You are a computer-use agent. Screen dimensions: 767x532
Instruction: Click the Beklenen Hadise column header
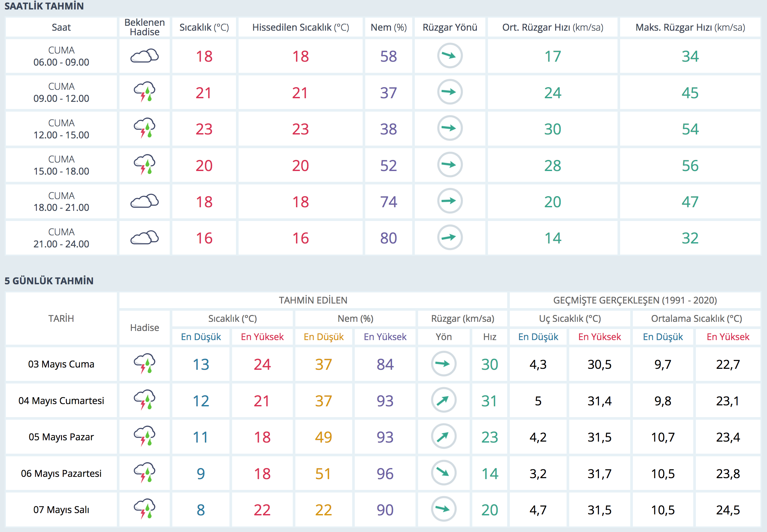point(144,27)
